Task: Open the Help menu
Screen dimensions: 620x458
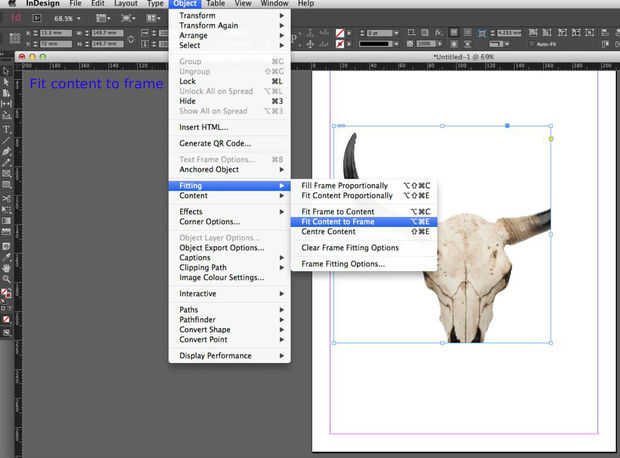Action: pyautogui.click(x=306, y=4)
